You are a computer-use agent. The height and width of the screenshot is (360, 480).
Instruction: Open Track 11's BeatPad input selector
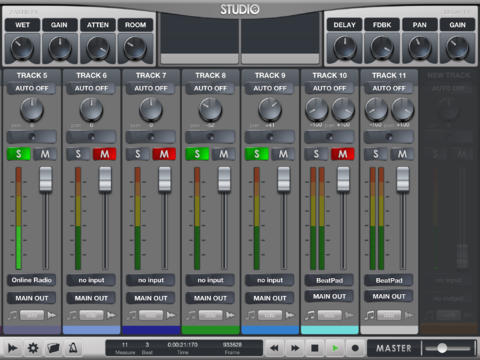[389, 280]
